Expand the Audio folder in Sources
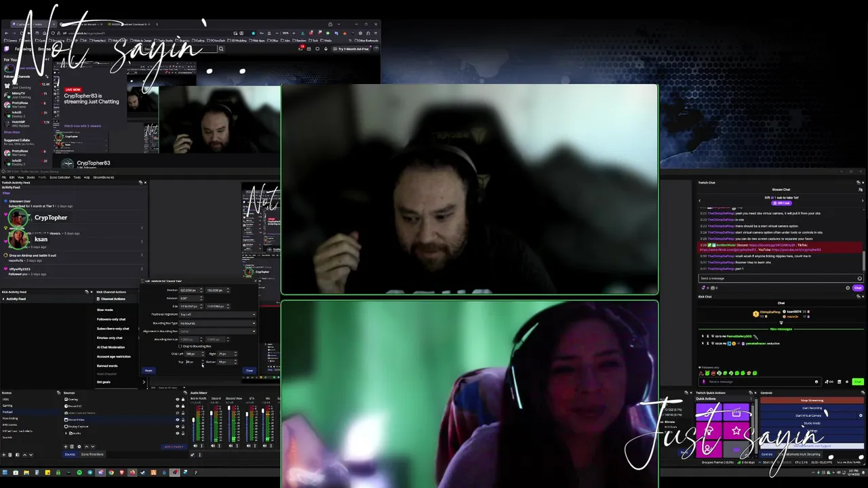 coord(66,433)
